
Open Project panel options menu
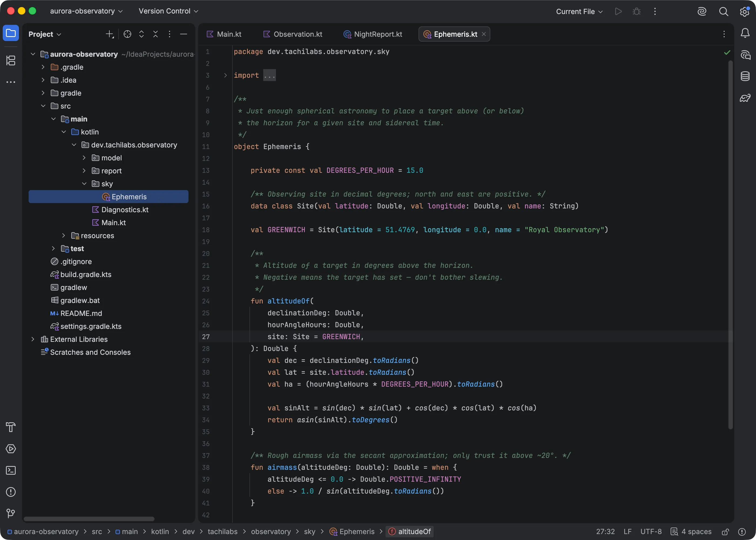click(x=169, y=34)
